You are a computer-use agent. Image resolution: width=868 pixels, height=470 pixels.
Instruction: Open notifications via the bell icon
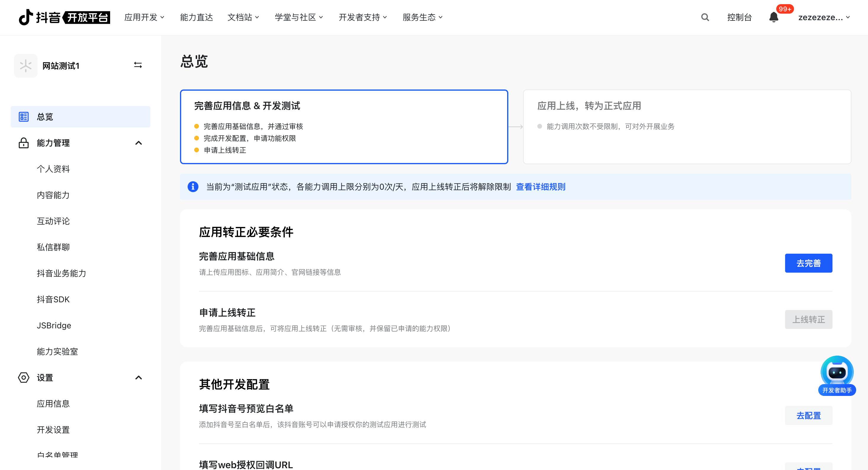pyautogui.click(x=774, y=17)
